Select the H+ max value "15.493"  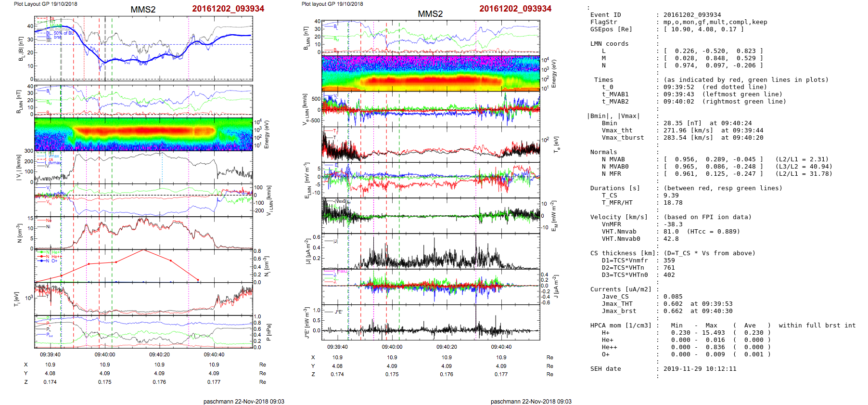(714, 333)
